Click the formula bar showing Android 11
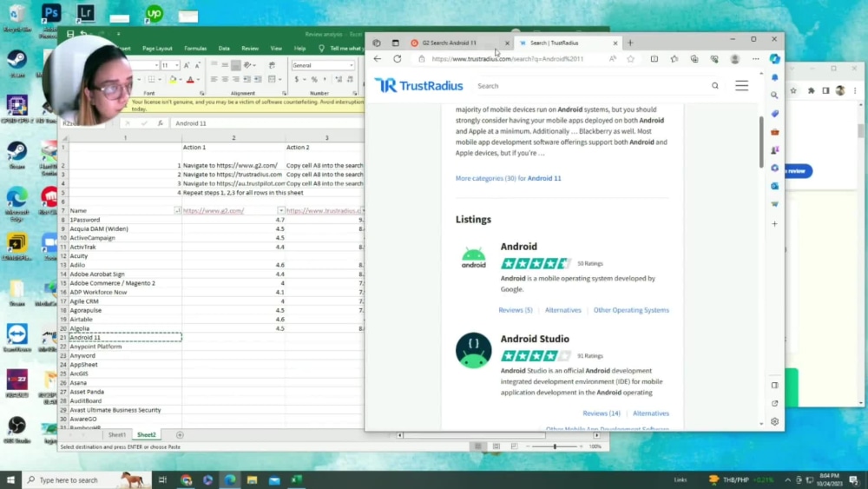Image resolution: width=868 pixels, height=489 pixels. coord(266,123)
